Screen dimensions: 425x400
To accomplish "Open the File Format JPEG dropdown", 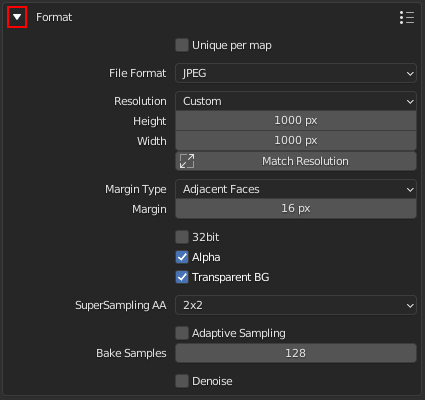I will 296,73.
